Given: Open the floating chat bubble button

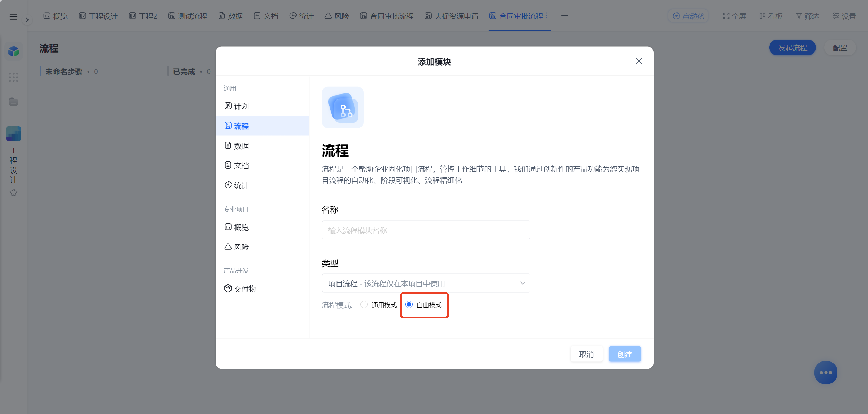Looking at the screenshot, I should click(826, 373).
